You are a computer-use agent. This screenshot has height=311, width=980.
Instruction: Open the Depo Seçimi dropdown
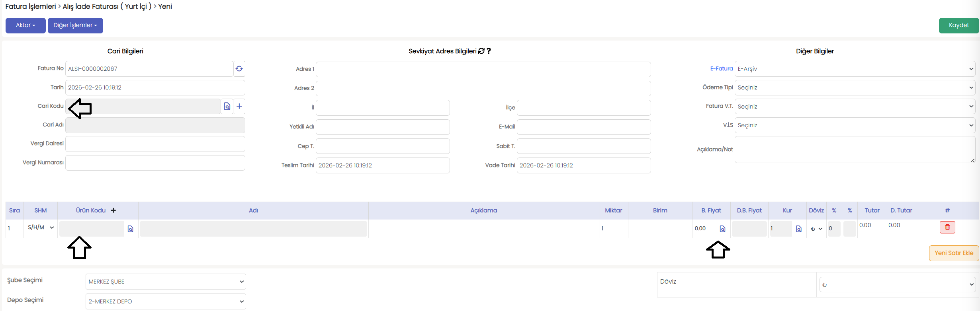pos(166,301)
